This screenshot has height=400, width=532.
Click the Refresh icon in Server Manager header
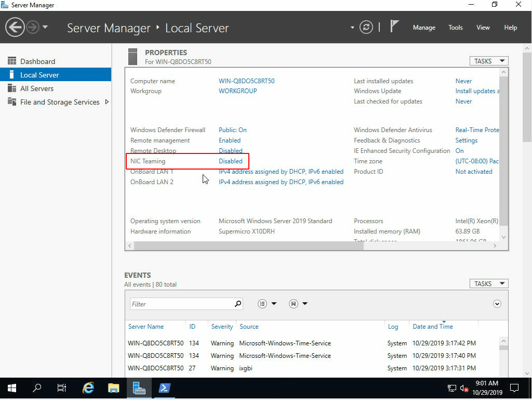[x=366, y=27]
